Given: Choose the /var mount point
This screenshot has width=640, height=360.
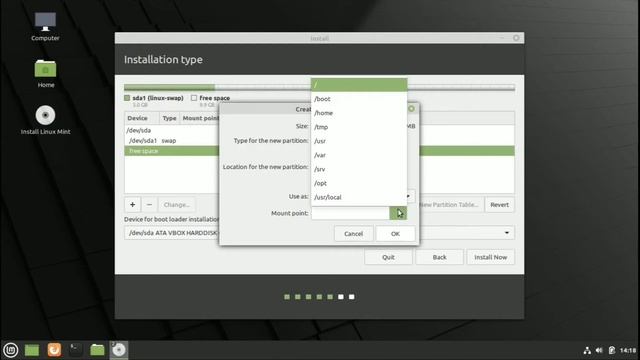Looking at the screenshot, I should click(x=359, y=155).
